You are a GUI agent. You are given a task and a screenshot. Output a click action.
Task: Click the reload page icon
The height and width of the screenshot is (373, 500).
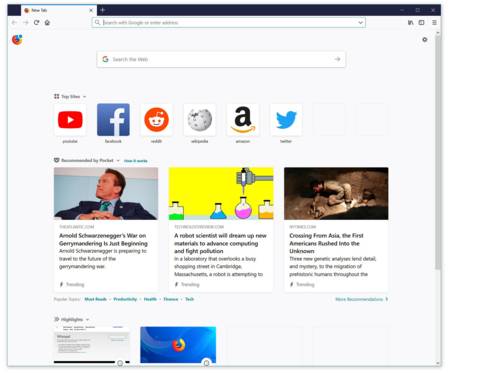[36, 23]
